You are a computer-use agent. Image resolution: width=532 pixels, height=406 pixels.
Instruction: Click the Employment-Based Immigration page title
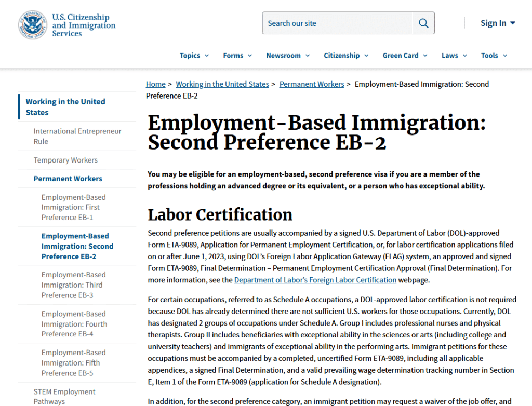(316, 132)
